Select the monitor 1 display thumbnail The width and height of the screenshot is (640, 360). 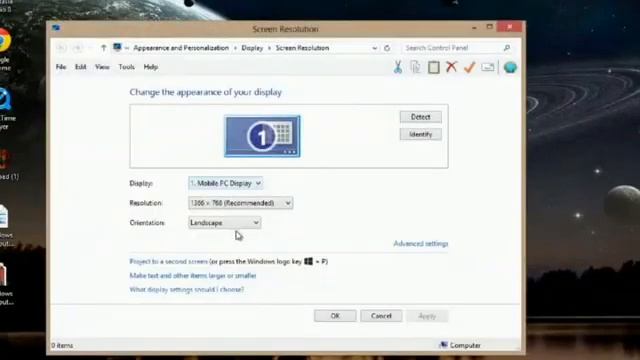pyautogui.click(x=262, y=136)
